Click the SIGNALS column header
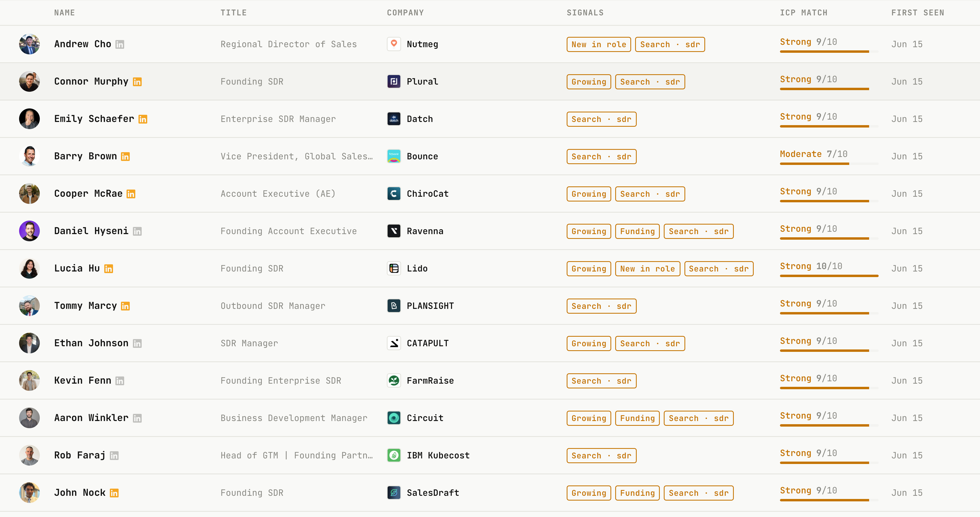The height and width of the screenshot is (517, 980). [x=585, y=12]
